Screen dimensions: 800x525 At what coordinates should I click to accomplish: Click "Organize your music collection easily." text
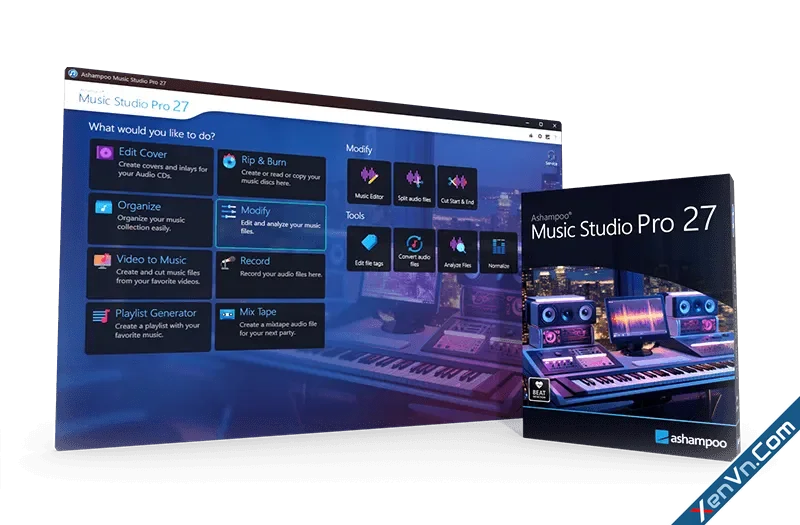tap(151, 223)
